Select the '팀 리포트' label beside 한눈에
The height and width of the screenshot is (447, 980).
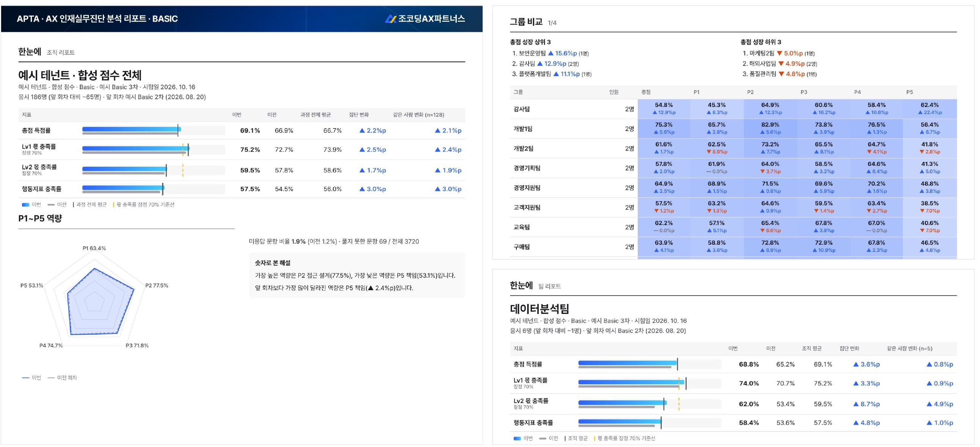point(550,286)
